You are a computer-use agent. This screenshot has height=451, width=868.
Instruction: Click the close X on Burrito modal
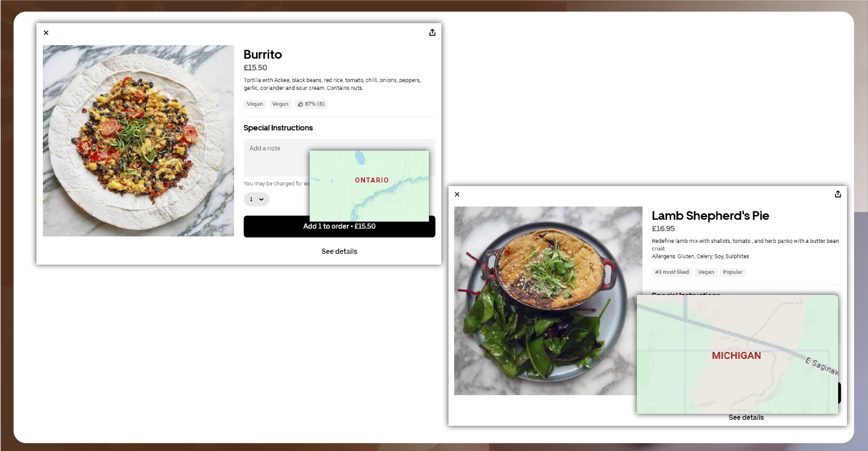click(x=46, y=33)
